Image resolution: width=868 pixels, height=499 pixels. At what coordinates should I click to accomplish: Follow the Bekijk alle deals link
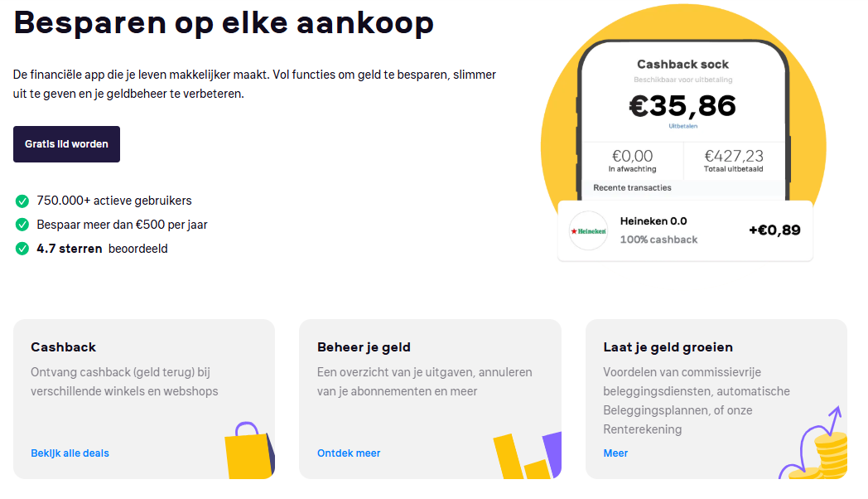tap(70, 453)
